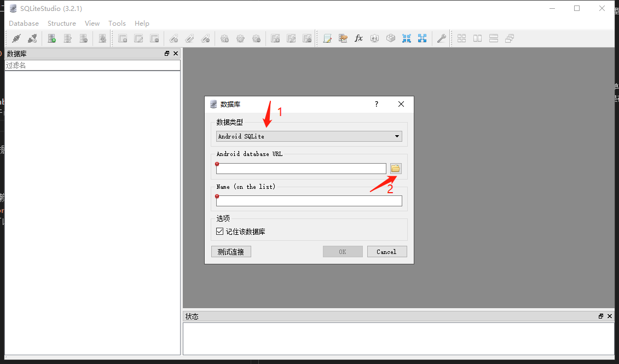Click the Delete trigger gear icon
619x364 pixels.
pos(256,38)
